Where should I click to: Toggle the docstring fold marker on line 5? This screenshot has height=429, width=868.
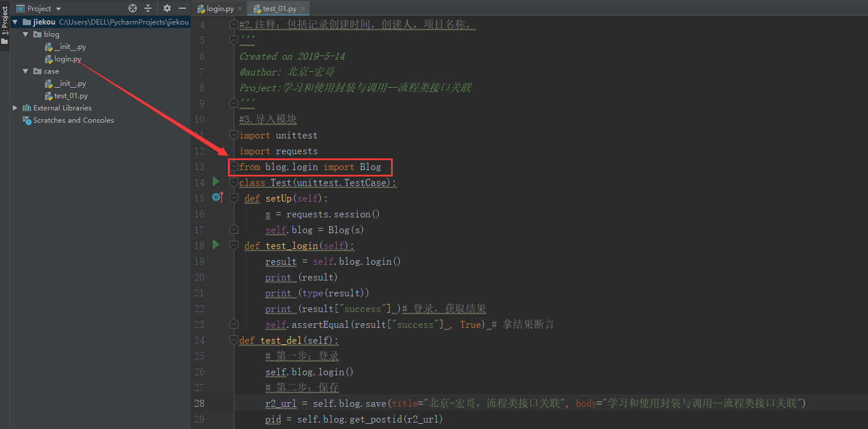234,40
